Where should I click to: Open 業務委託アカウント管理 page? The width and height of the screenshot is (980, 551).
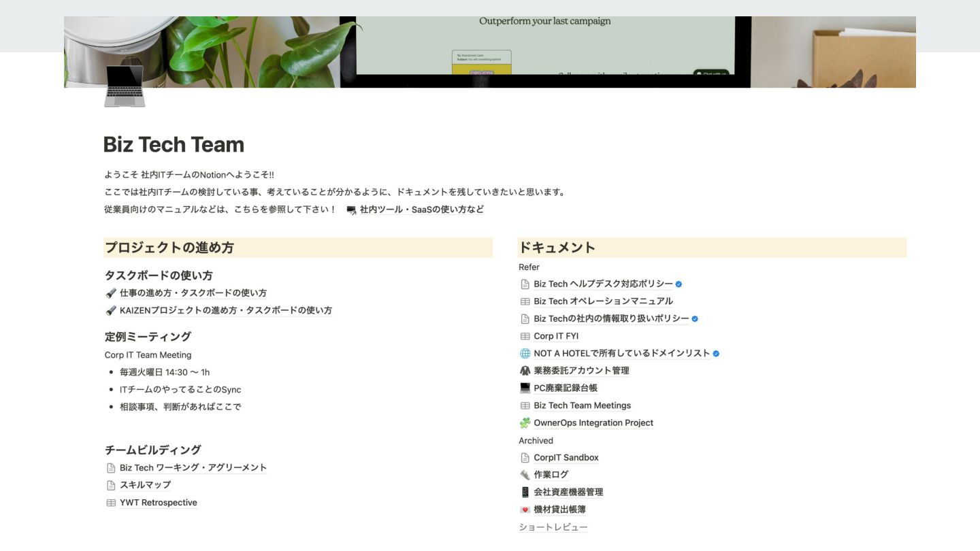click(x=582, y=371)
